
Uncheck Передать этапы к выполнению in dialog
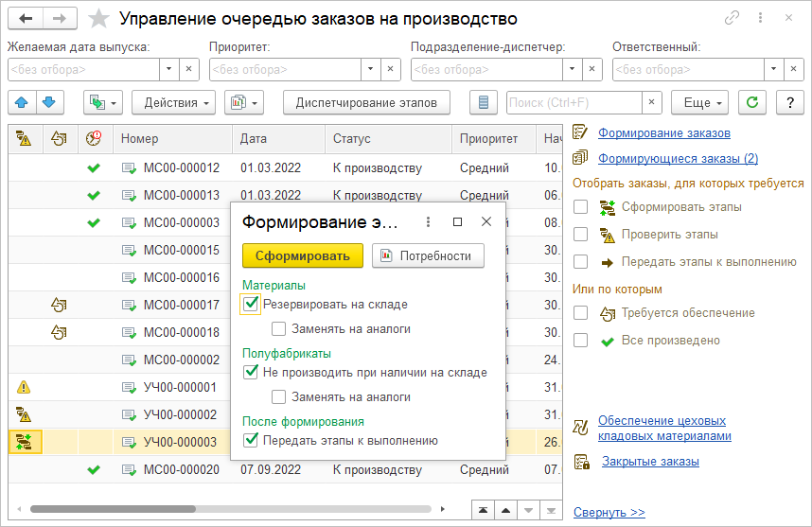tap(251, 441)
